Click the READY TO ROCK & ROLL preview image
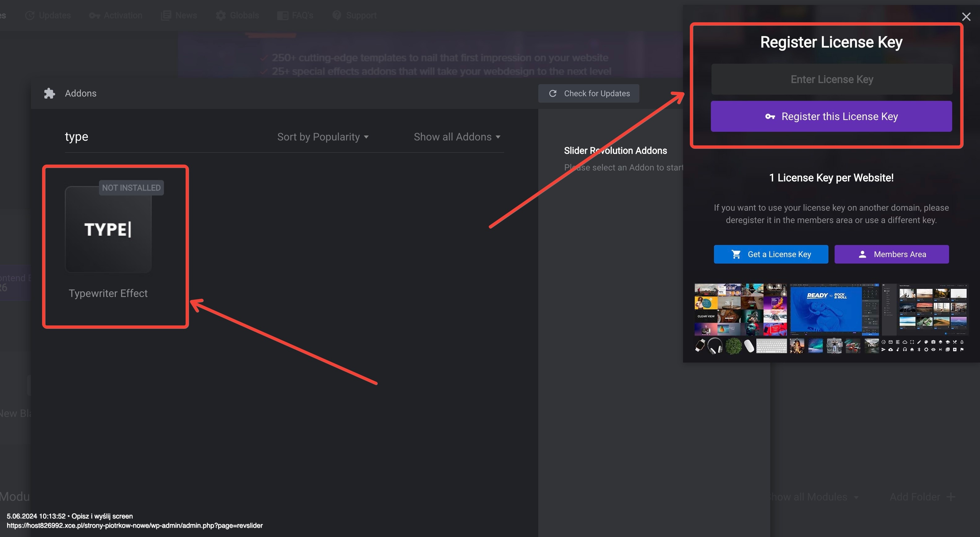Screen dimensions: 980x537 click(834, 310)
